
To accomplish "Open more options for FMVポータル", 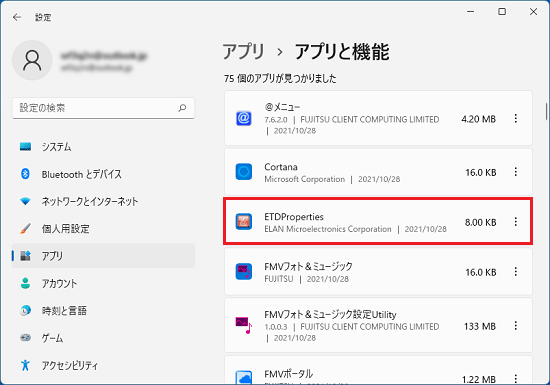I will click(x=516, y=379).
